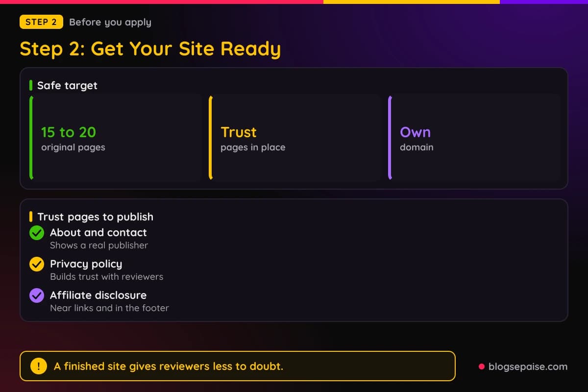This screenshot has height=392, width=588.
Task: Click the text A finished site gives reviewers less to doubt
Action: [169, 366]
